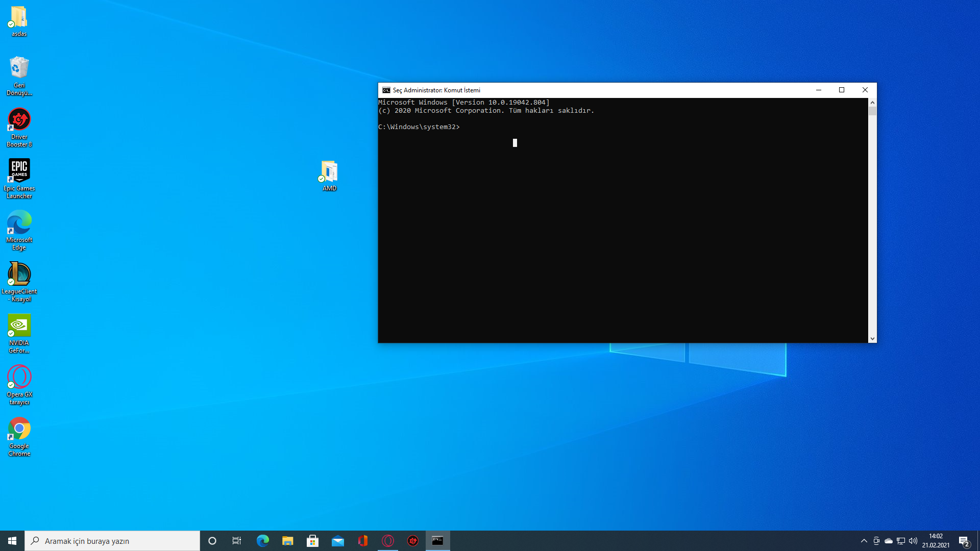Open Task View in taskbar
This screenshot has width=980, height=551.
[x=237, y=541]
